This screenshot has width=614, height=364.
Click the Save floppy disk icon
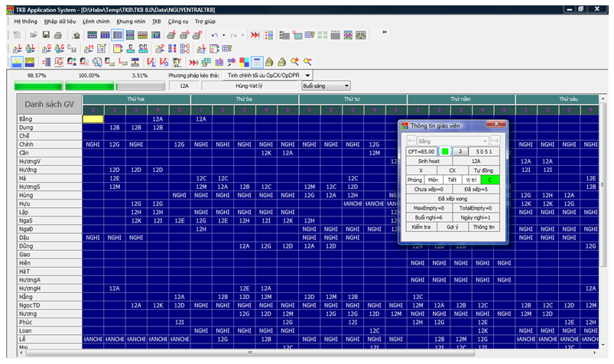tap(46, 35)
